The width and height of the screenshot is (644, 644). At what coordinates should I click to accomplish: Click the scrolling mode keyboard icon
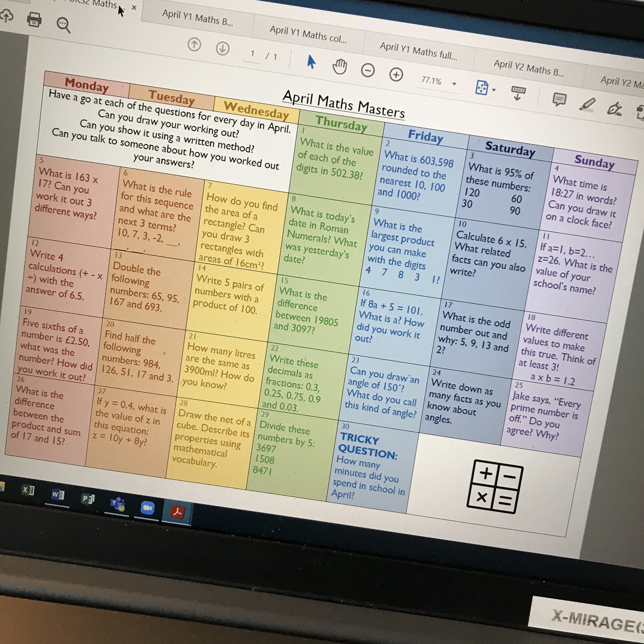tap(518, 93)
